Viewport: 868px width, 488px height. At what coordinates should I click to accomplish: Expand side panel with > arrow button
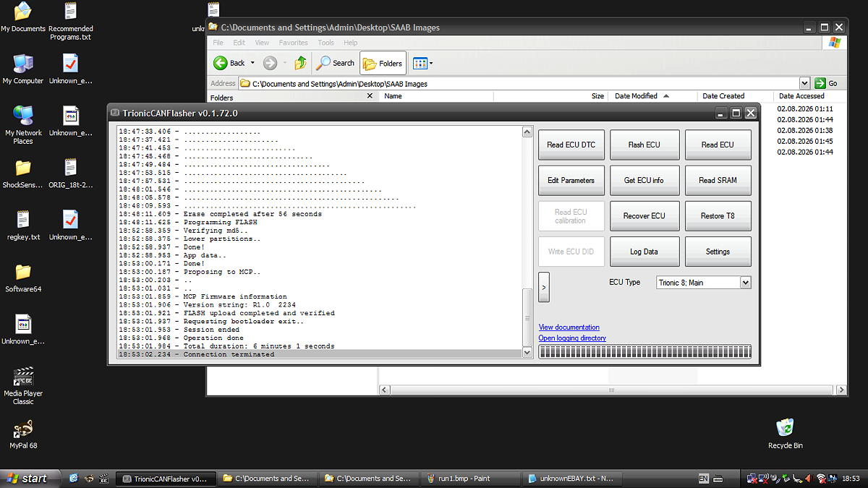[544, 287]
